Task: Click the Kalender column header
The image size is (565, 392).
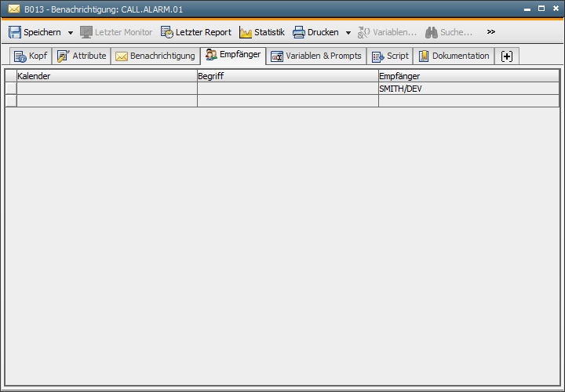Action: click(x=106, y=76)
